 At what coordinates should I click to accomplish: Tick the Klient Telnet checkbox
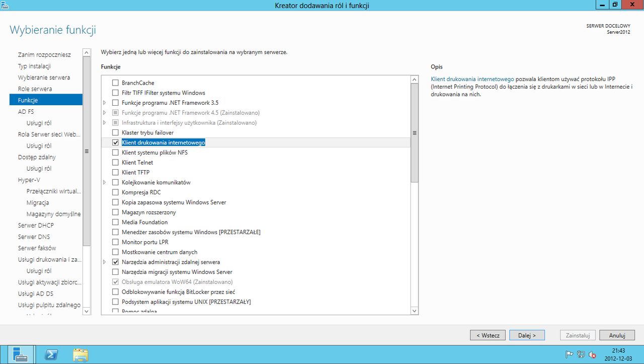coord(115,163)
